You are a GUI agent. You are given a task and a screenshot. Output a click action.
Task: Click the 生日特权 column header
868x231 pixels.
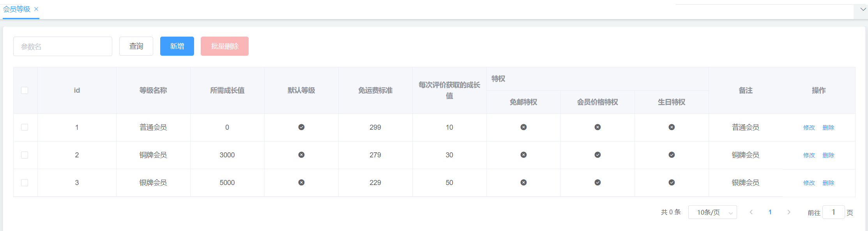coord(672,102)
